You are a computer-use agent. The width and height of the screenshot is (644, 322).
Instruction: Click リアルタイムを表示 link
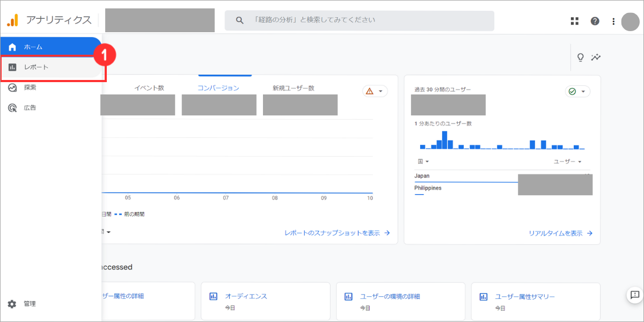pyautogui.click(x=560, y=233)
